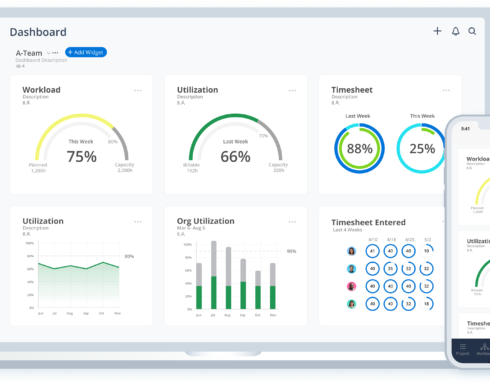490x385 pixels.
Task: Click the Workload widget title
Action: coord(41,90)
